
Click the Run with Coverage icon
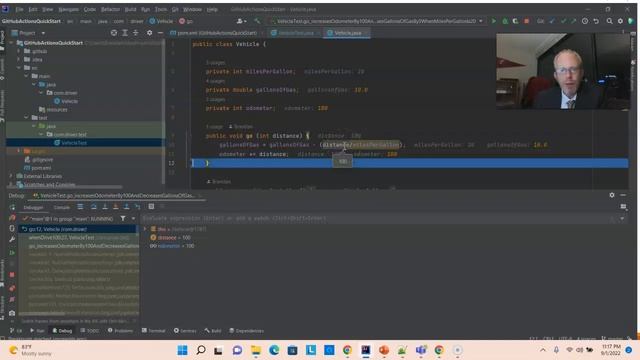click(x=516, y=21)
